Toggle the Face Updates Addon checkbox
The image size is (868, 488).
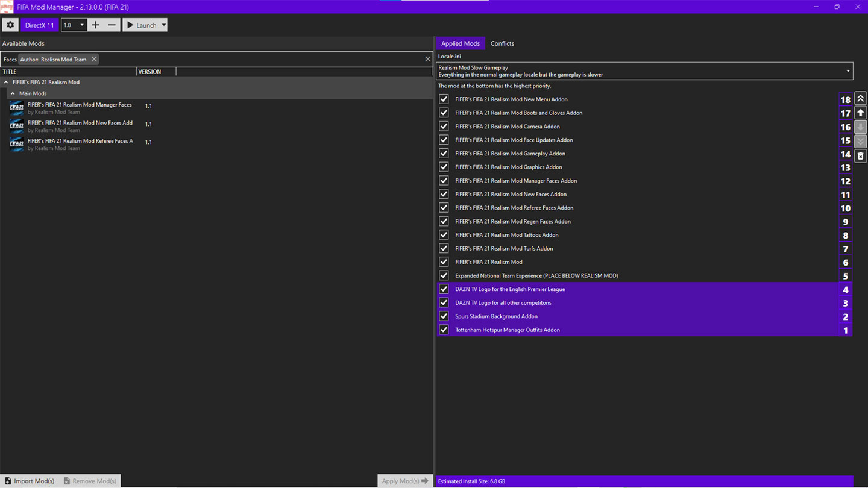(444, 140)
